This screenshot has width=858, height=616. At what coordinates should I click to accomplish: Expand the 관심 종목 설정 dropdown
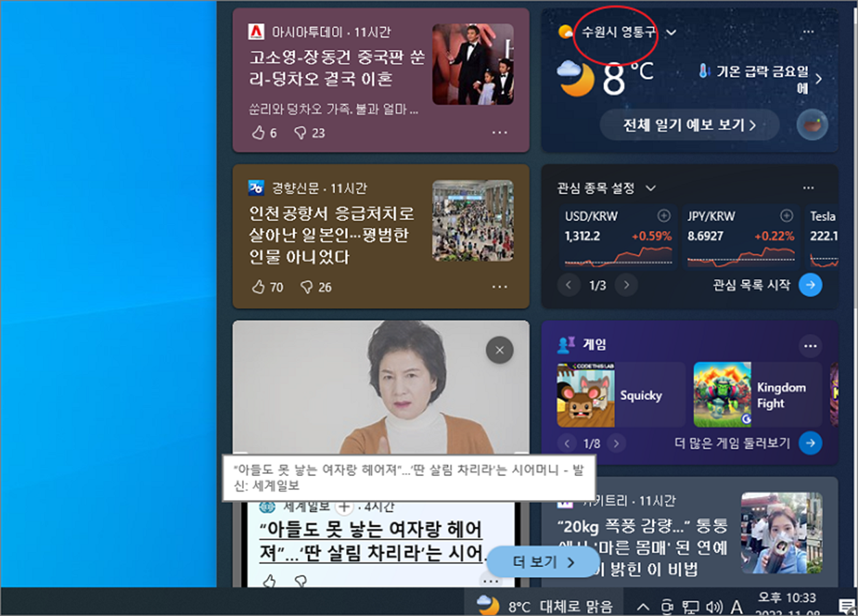651,188
